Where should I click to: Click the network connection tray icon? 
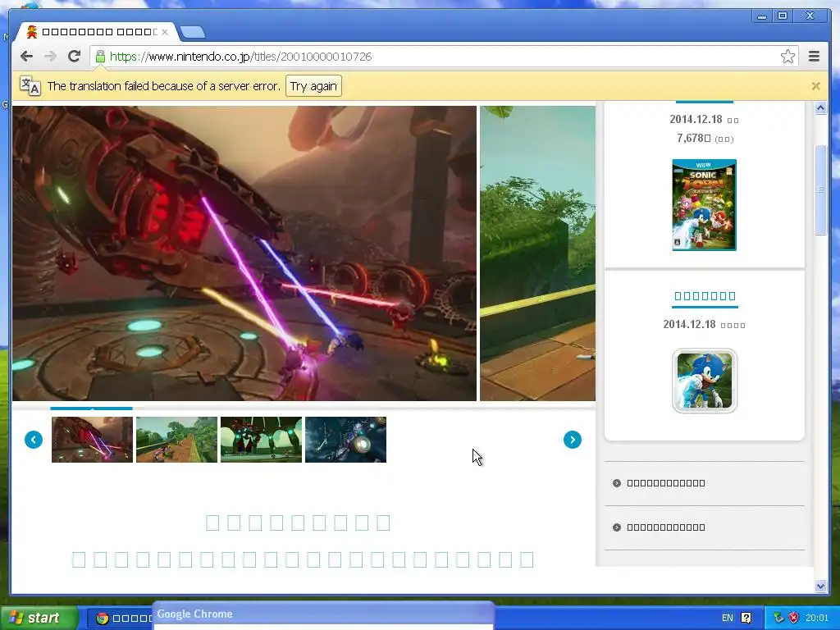pos(778,618)
